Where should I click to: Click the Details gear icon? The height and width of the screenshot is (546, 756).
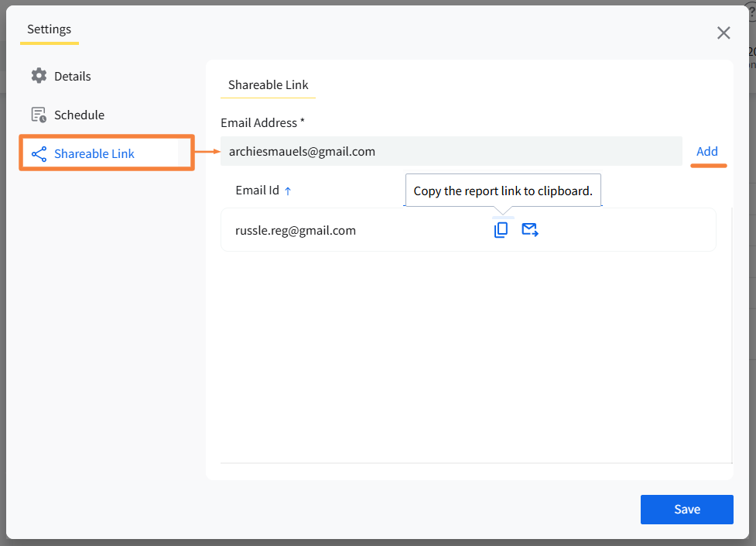pyautogui.click(x=39, y=76)
